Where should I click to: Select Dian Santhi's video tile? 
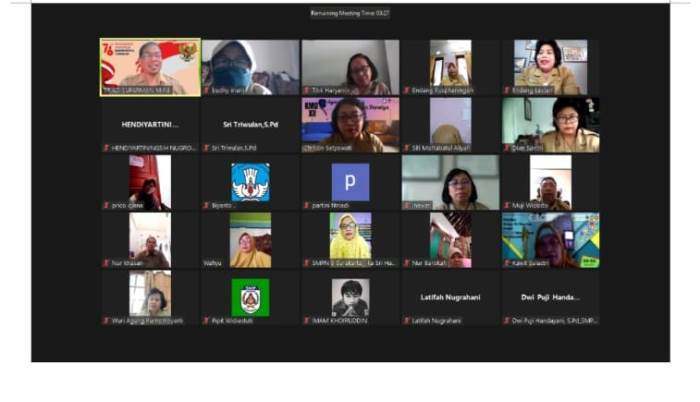(x=550, y=123)
